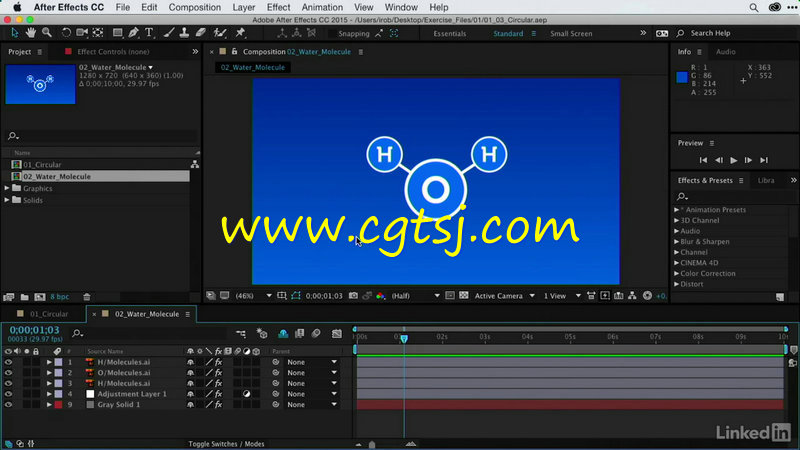This screenshot has width=800, height=450.
Task: Hide layer 1 H/Molecules.ai with eye
Action: (8, 362)
